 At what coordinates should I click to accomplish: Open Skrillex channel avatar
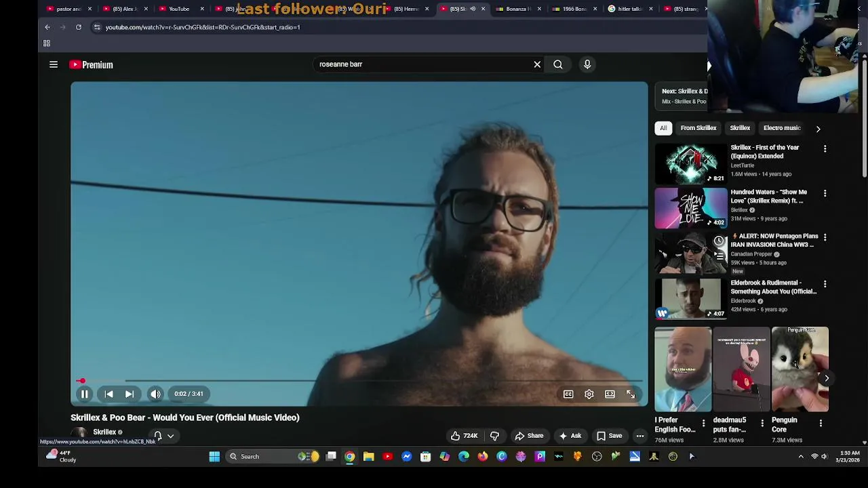pos(80,434)
